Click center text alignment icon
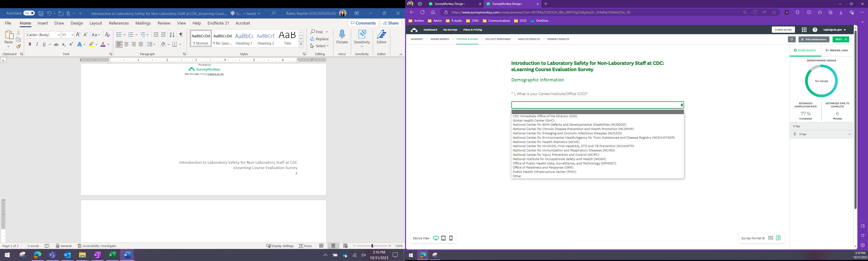 click(x=126, y=44)
